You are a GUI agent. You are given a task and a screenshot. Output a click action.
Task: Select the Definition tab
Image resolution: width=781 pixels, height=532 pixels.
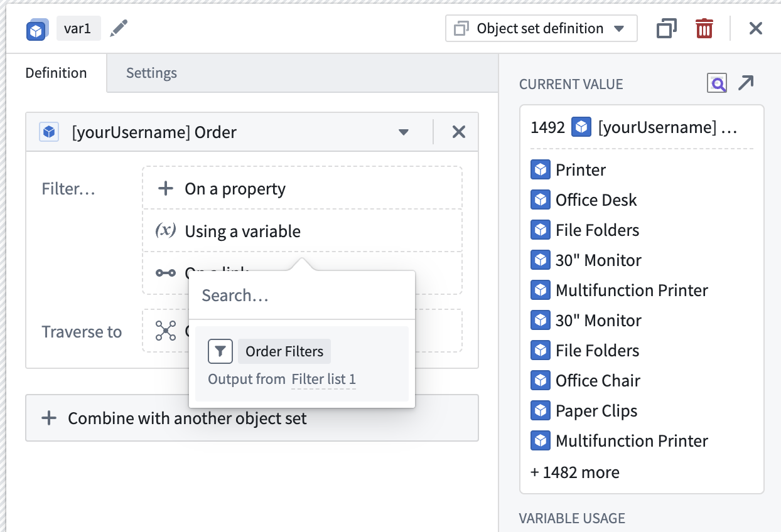56,73
